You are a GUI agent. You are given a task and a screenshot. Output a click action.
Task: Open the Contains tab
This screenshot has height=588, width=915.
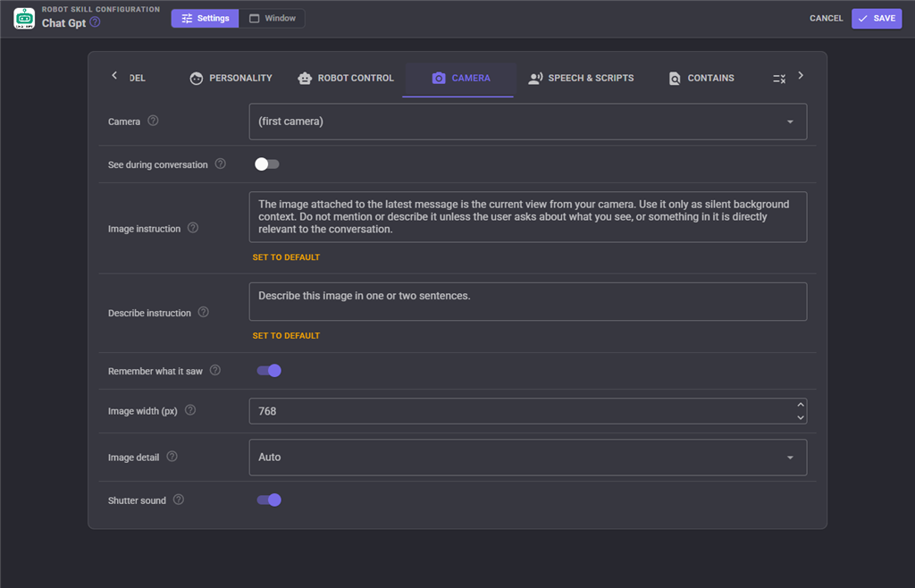coord(701,78)
